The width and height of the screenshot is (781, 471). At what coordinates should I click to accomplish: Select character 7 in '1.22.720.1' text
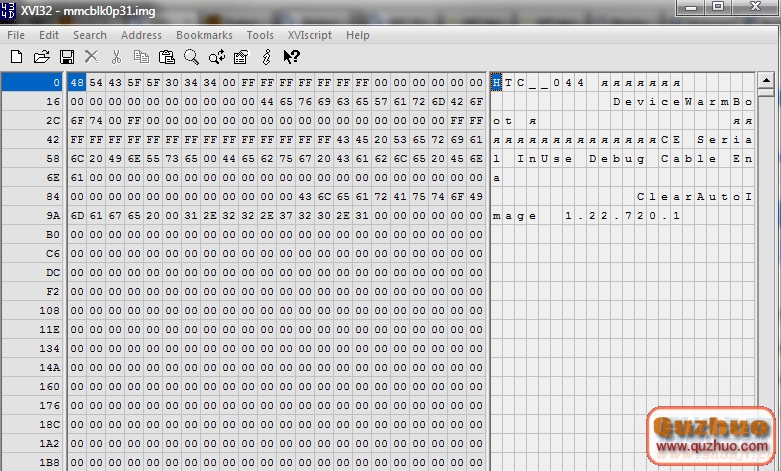point(629,216)
